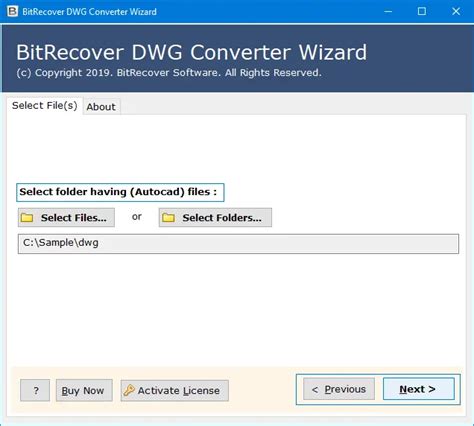Click the folder icon on Select Folders
This screenshot has height=426, width=474.
click(x=168, y=218)
